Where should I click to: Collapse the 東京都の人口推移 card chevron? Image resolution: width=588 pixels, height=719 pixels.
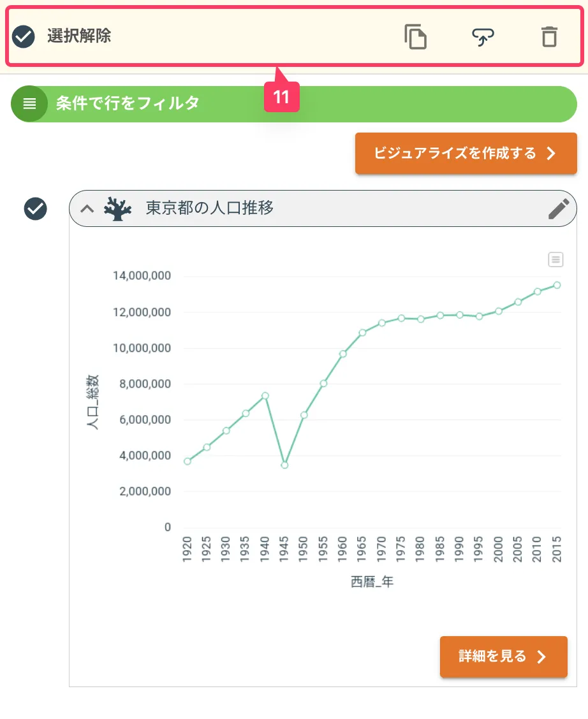click(87, 209)
